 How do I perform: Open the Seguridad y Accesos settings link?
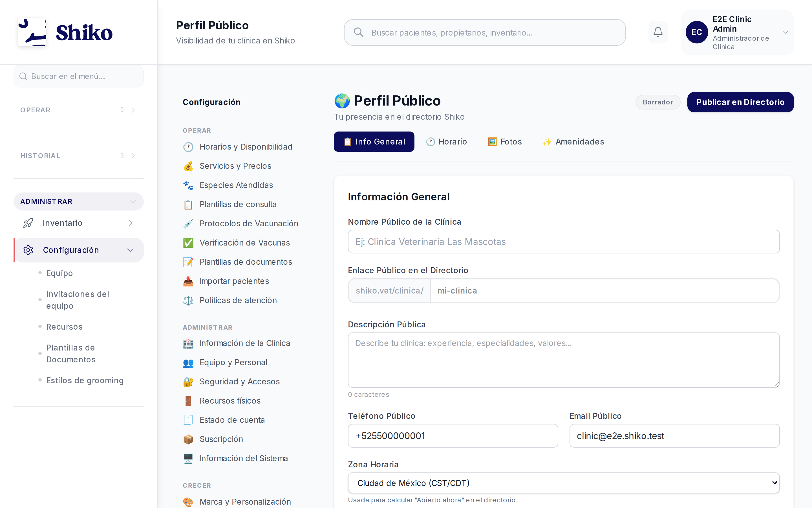(240, 381)
